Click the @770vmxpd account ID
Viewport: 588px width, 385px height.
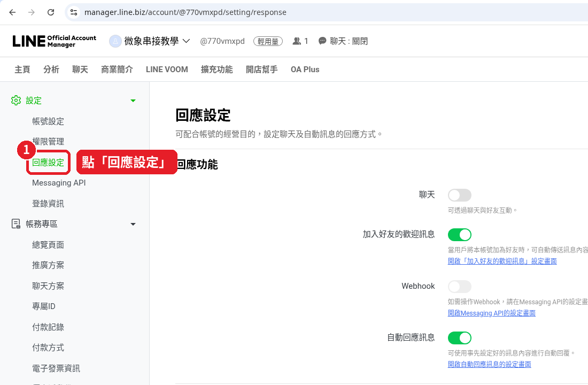[x=222, y=41]
